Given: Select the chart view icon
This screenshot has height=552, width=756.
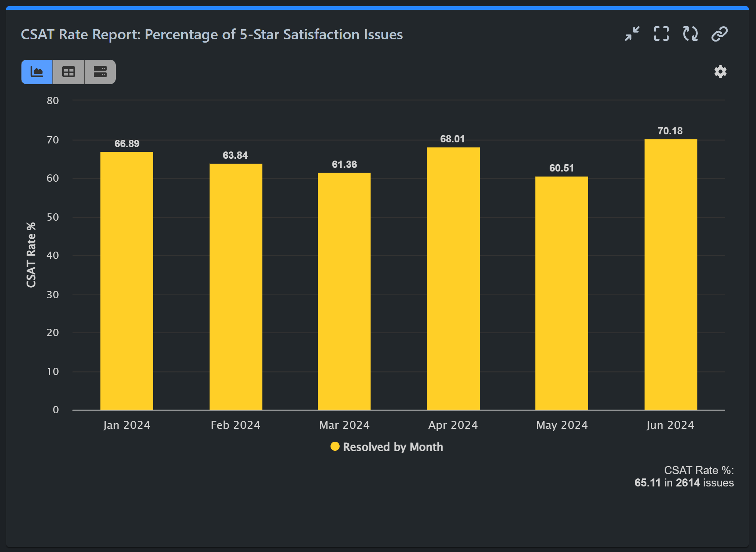Looking at the screenshot, I should (37, 72).
